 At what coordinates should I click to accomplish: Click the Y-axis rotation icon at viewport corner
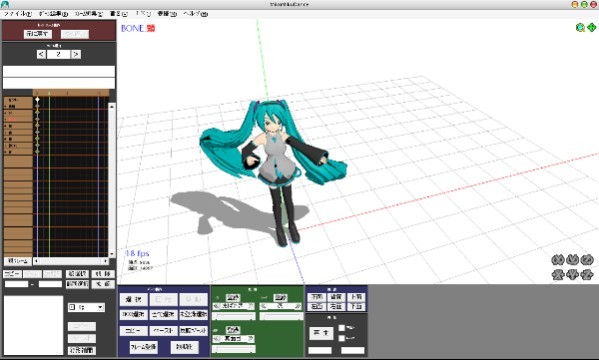click(x=572, y=260)
